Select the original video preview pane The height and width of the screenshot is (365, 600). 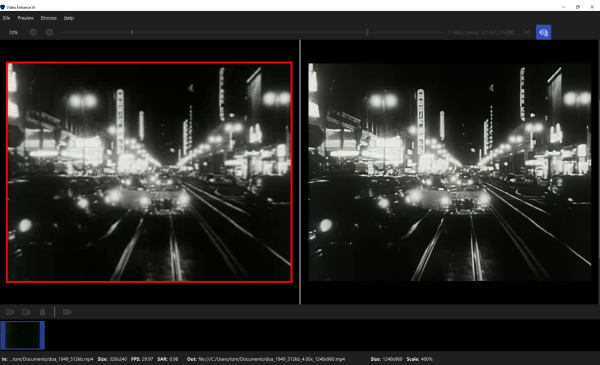pos(149,172)
